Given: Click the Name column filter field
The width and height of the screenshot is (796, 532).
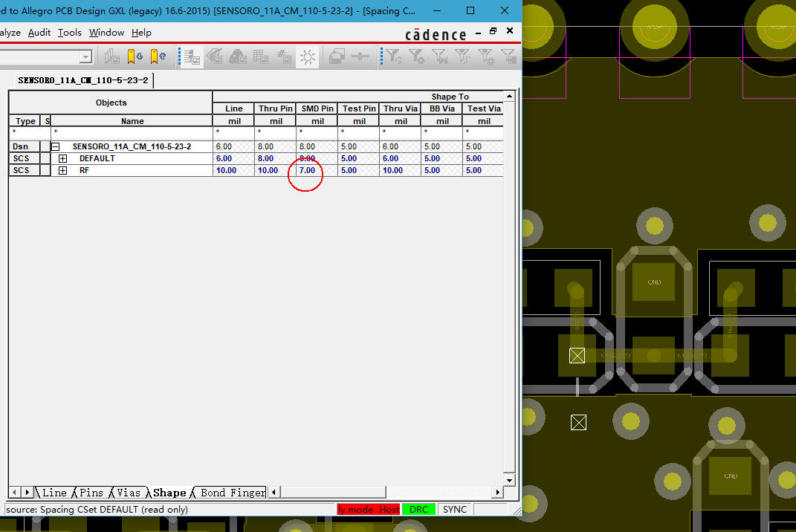Looking at the screenshot, I should click(132, 133).
